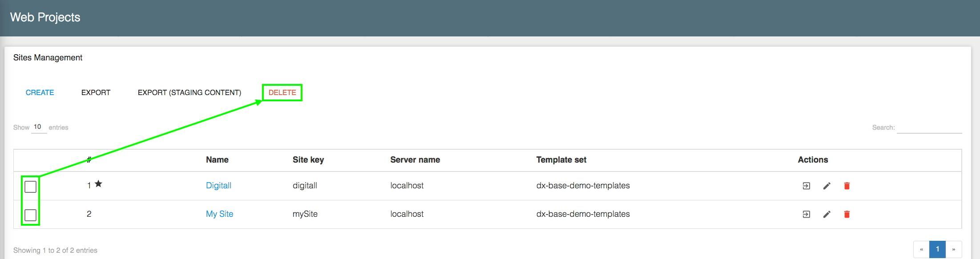
Task: Select page 1 in pagination
Action: tap(937, 249)
